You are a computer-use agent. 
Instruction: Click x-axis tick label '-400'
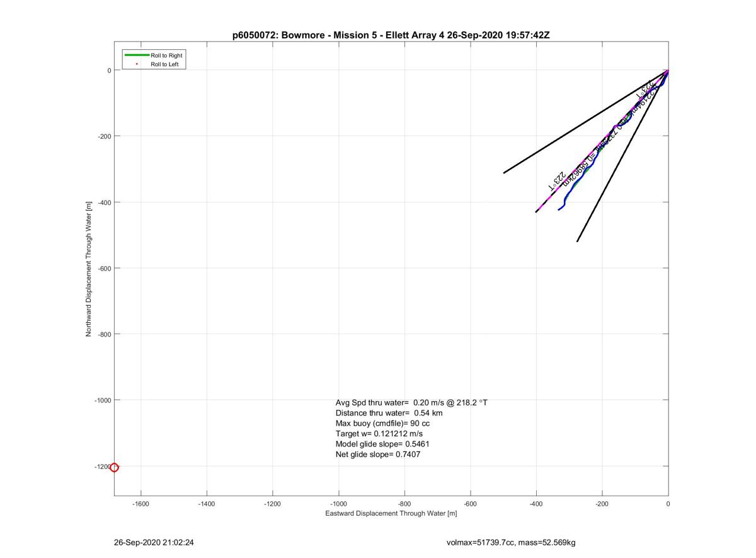tap(536, 504)
